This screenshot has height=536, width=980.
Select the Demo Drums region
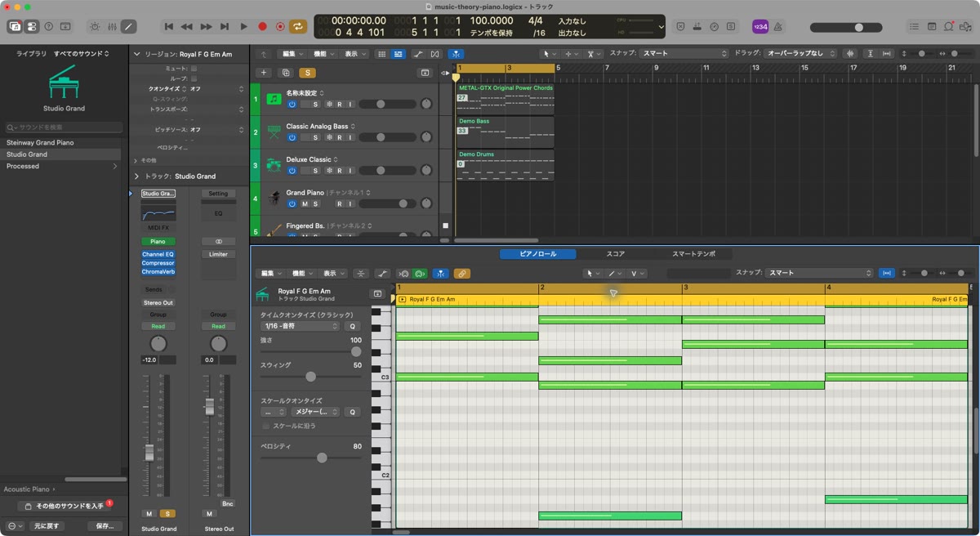[x=505, y=164]
